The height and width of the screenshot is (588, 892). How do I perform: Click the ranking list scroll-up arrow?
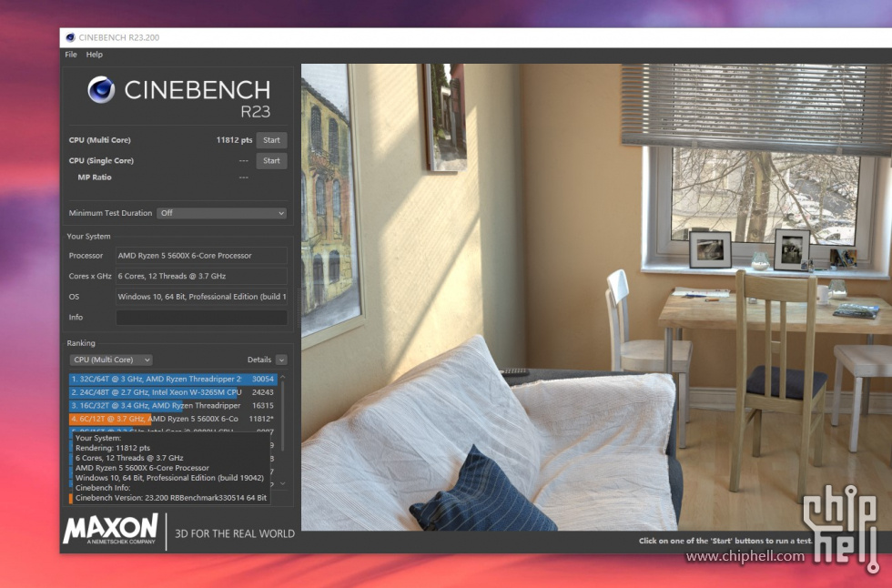pyautogui.click(x=283, y=377)
